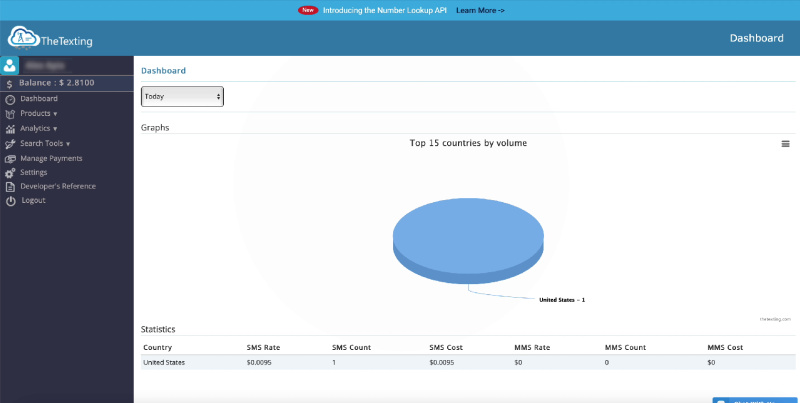
Task: Click the Learn More link in banner
Action: 480,10
